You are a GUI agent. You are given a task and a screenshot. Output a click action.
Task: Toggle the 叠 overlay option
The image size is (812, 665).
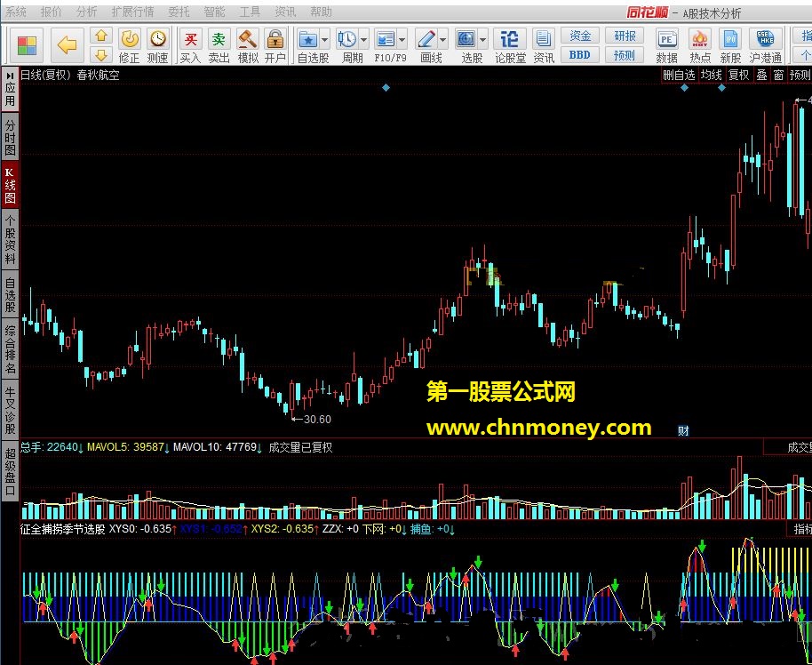tap(761, 76)
